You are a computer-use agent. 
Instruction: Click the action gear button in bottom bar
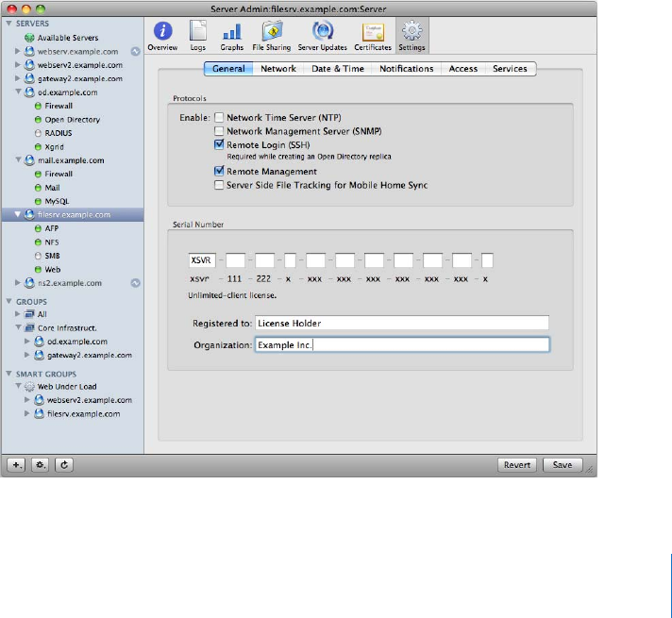pos(41,464)
